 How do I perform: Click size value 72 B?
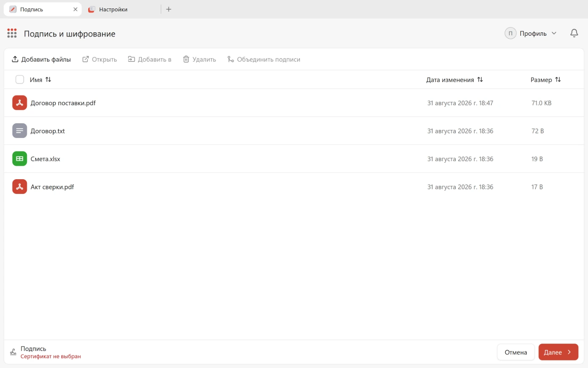538,131
